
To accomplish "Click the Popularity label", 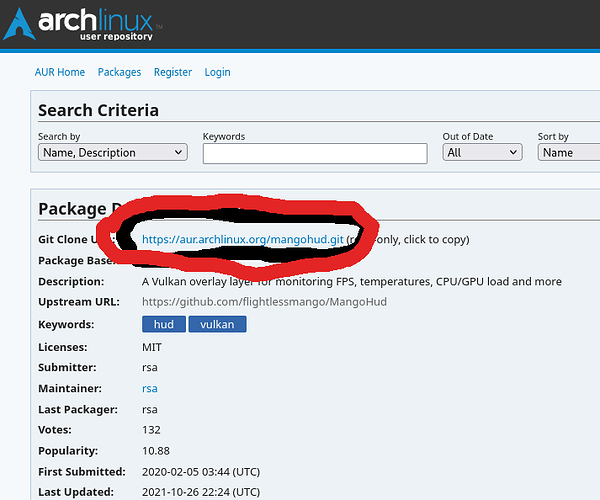I will 68,451.
